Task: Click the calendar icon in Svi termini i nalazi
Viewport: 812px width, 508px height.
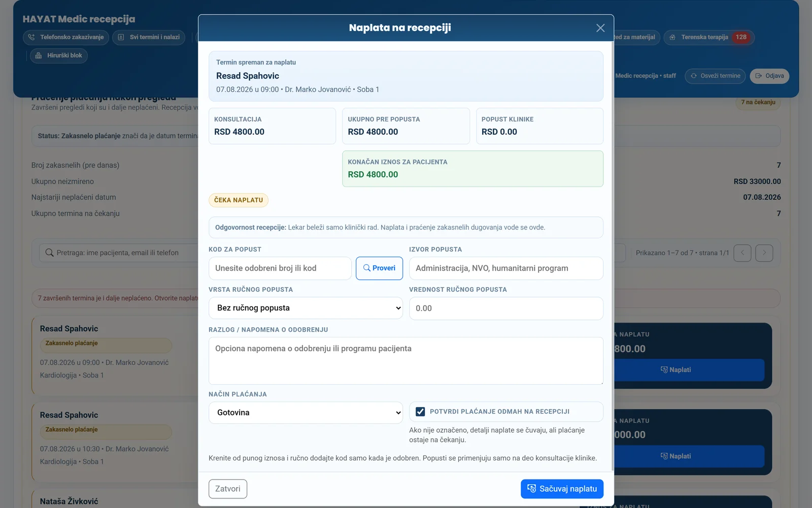Action: tap(121, 37)
